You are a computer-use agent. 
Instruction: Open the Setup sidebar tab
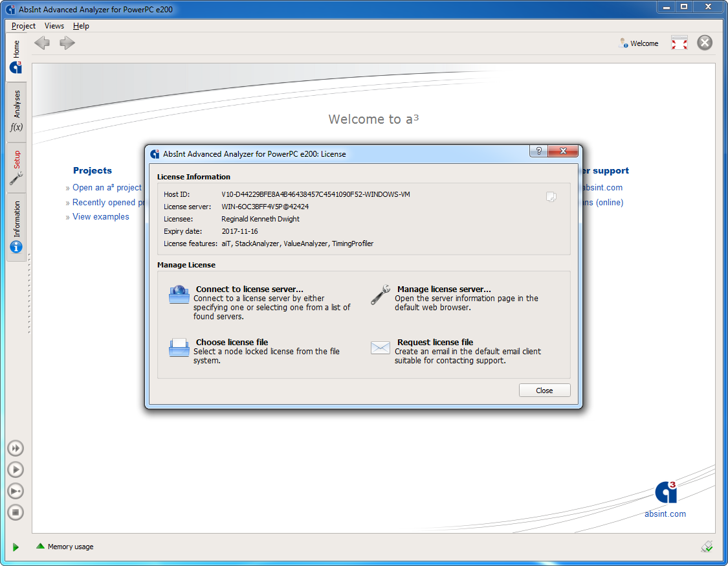(x=16, y=167)
